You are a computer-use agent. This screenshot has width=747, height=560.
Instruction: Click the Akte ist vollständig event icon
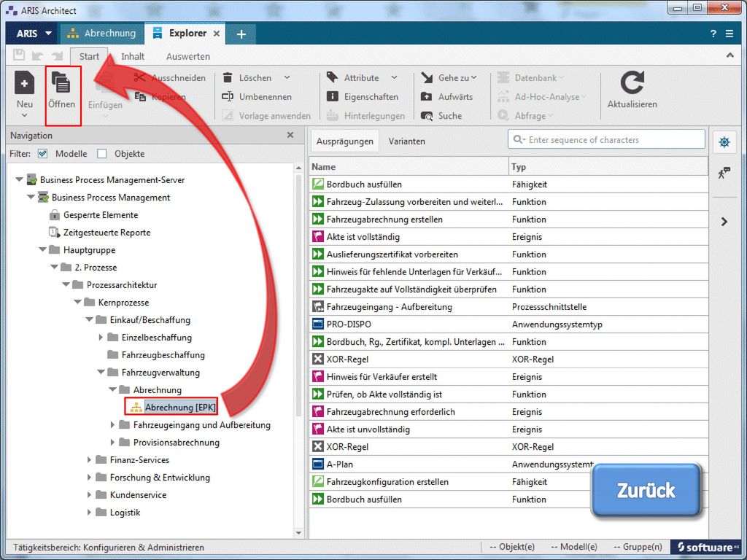318,237
